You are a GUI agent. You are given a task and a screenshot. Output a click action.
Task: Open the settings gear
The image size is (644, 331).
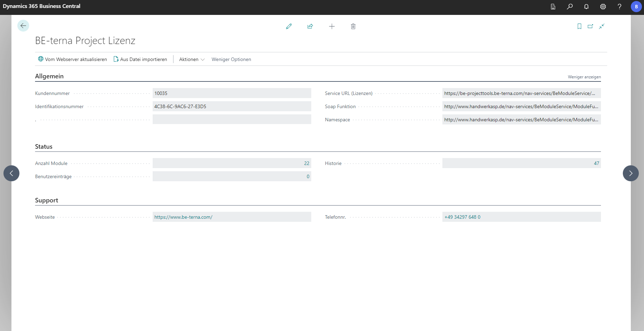(x=603, y=7)
